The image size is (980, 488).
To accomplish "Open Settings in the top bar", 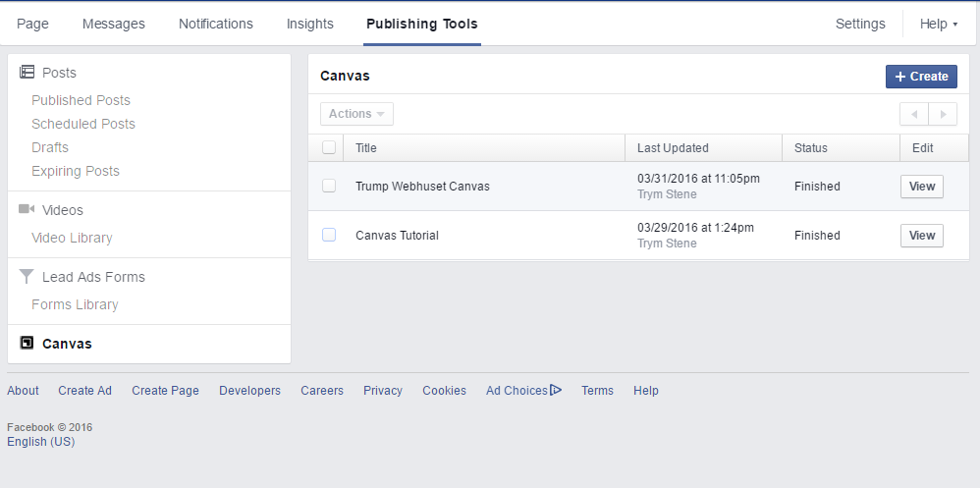I will pos(860,24).
